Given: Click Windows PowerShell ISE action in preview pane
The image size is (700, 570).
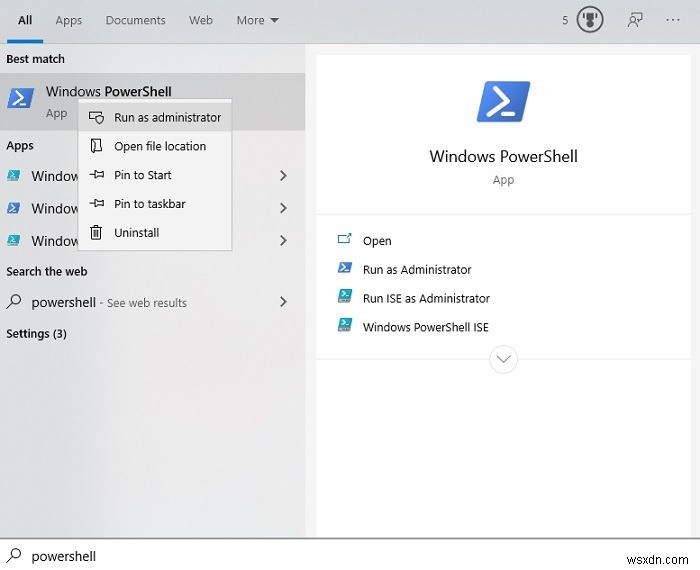Looking at the screenshot, I should 425,327.
